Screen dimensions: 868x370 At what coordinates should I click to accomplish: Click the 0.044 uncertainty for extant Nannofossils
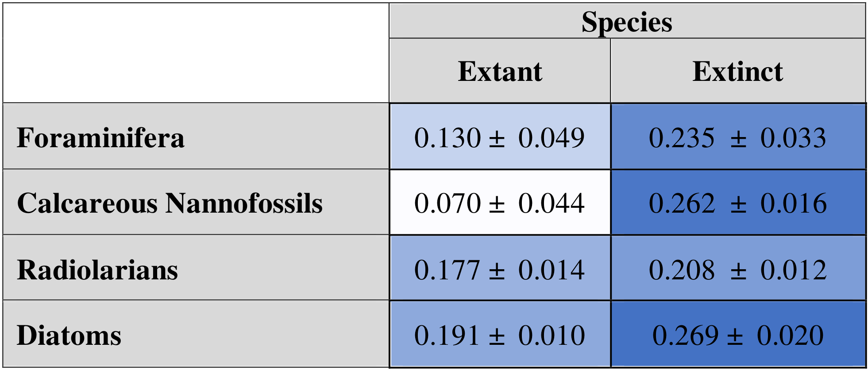[552, 203]
